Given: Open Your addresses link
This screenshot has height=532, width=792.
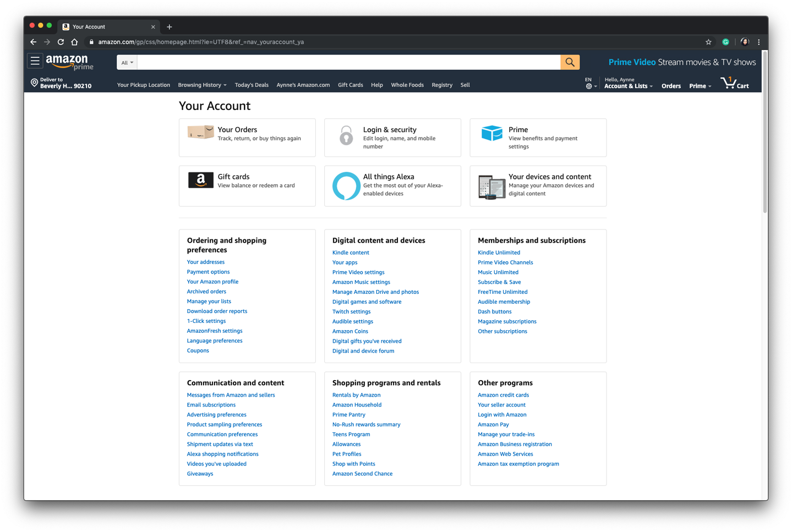Looking at the screenshot, I should click(x=206, y=262).
